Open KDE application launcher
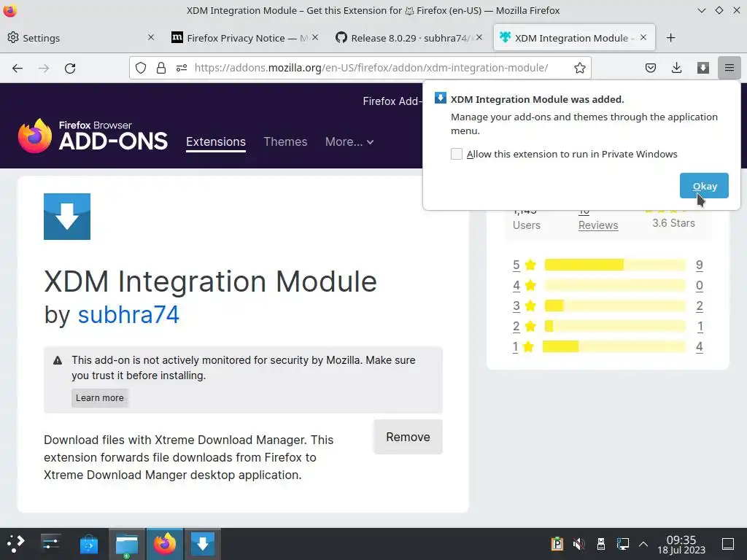 15,543
